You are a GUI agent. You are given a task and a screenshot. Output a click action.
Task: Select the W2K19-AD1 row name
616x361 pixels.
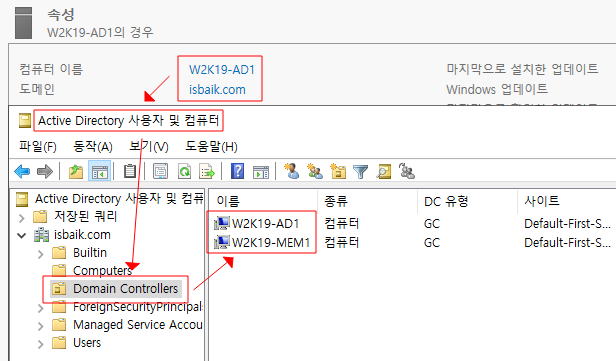coord(266,224)
